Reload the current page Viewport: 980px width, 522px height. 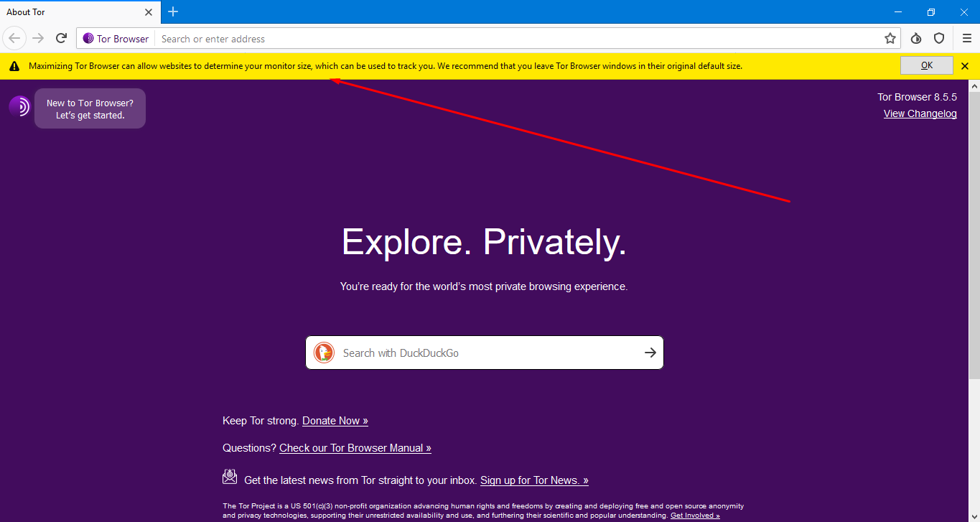coord(62,39)
